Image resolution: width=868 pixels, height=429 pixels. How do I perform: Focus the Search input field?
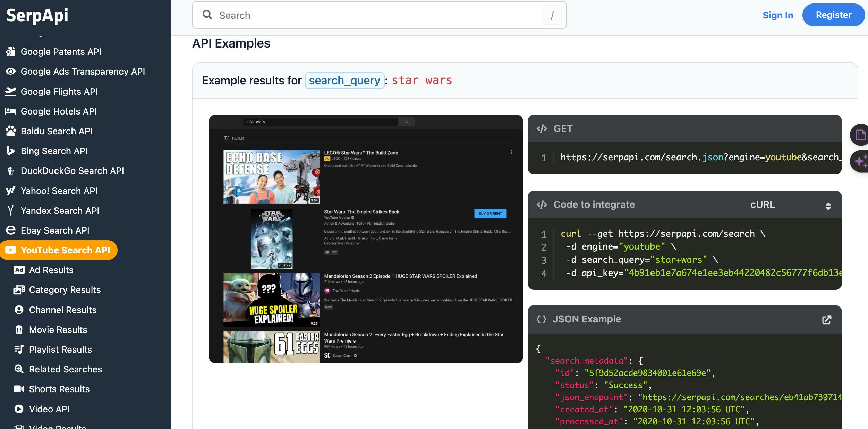coord(379,15)
